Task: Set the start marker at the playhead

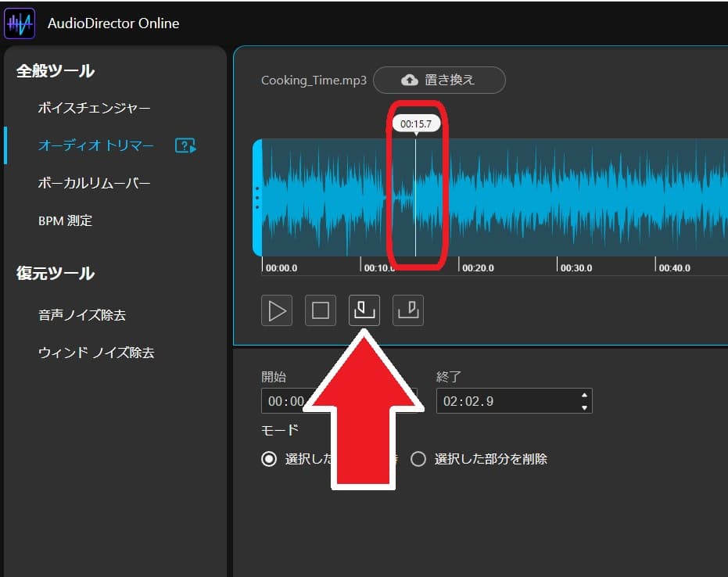Action: coord(364,310)
